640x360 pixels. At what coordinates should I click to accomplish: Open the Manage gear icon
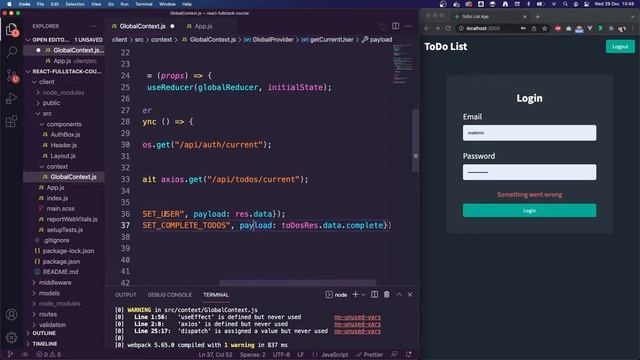(x=11, y=337)
